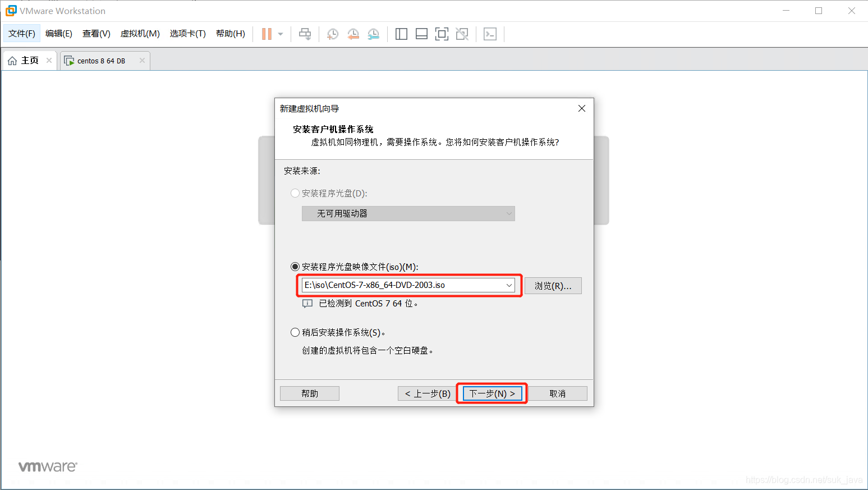
Task: Expand the unavailable drive dropdown
Action: coord(508,213)
